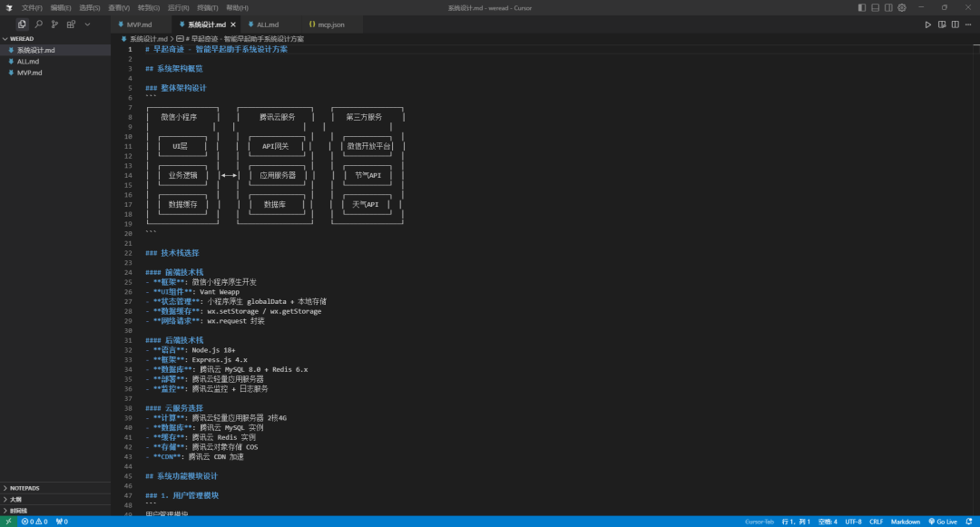
Task: Open the Extensions view icon
Action: point(72,24)
